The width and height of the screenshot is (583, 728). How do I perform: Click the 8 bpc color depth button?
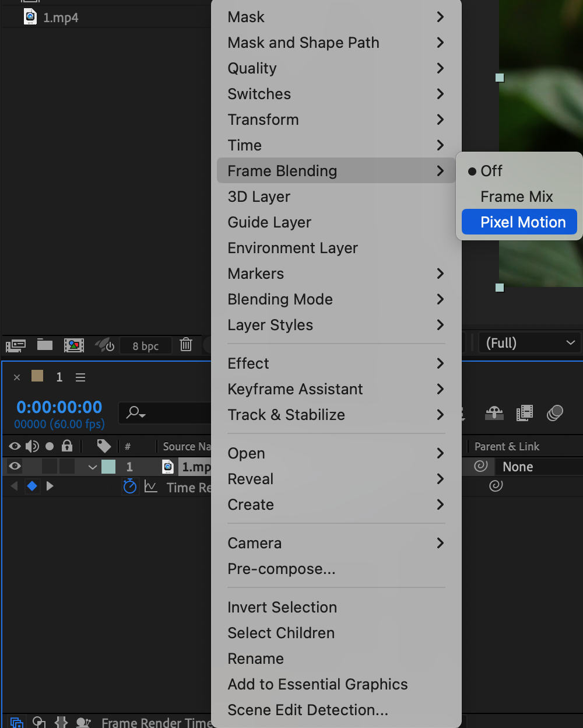click(146, 345)
